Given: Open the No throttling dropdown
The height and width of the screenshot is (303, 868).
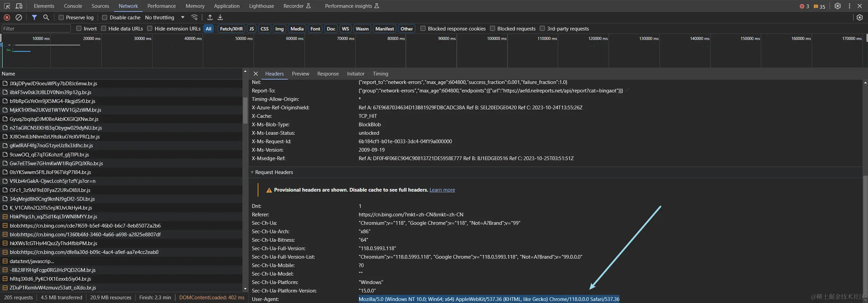Looking at the screenshot, I should 165,17.
